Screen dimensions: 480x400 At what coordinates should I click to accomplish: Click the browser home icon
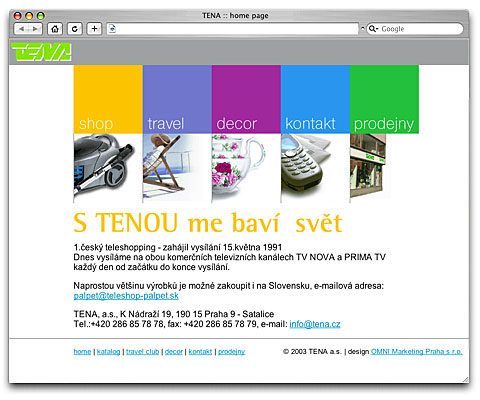[55, 29]
